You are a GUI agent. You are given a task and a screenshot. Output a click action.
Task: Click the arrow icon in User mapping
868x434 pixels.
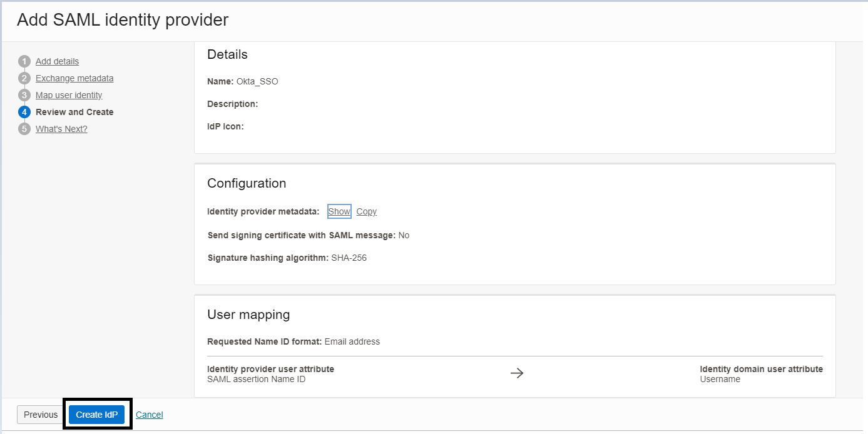coord(516,373)
